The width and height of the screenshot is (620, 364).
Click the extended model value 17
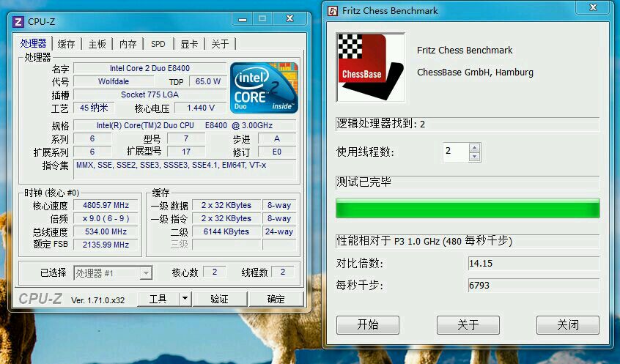tap(186, 152)
